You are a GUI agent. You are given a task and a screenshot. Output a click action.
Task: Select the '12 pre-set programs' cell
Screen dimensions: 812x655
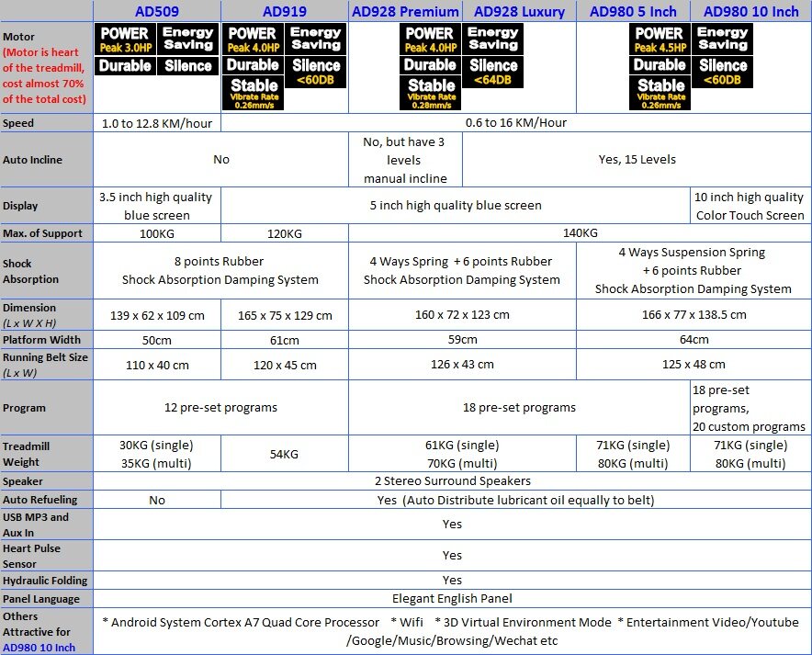coord(220,408)
